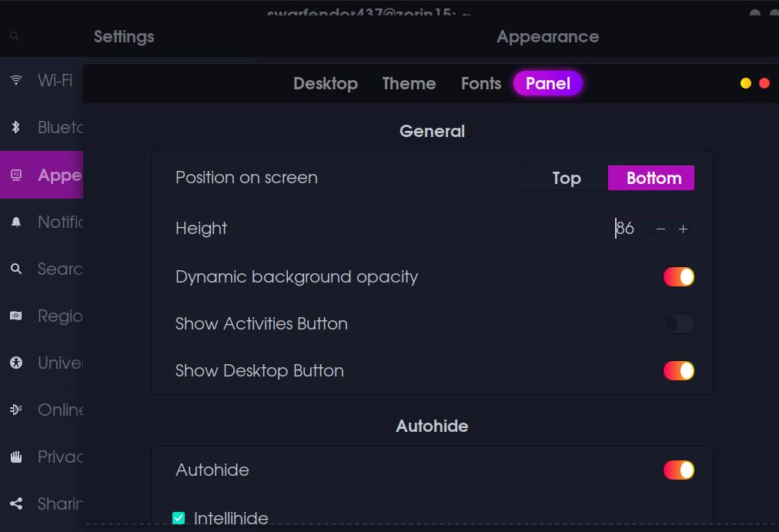
Task: Open the Theme tab
Action: click(x=409, y=84)
